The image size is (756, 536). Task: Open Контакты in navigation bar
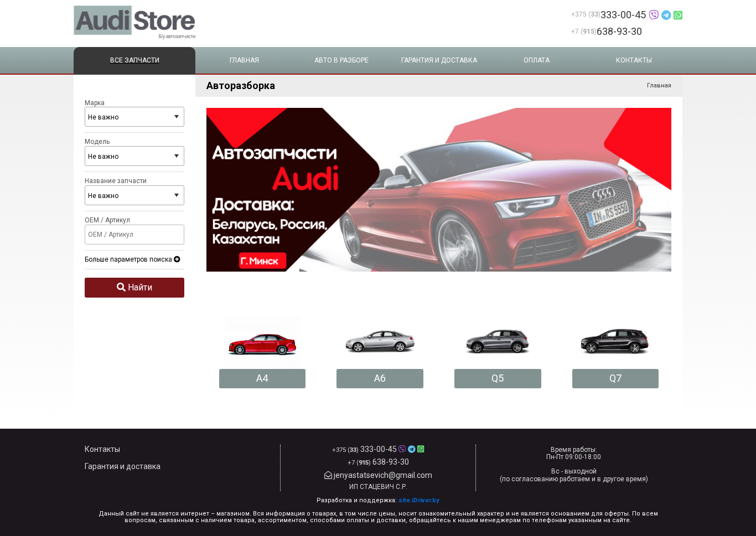tap(634, 60)
